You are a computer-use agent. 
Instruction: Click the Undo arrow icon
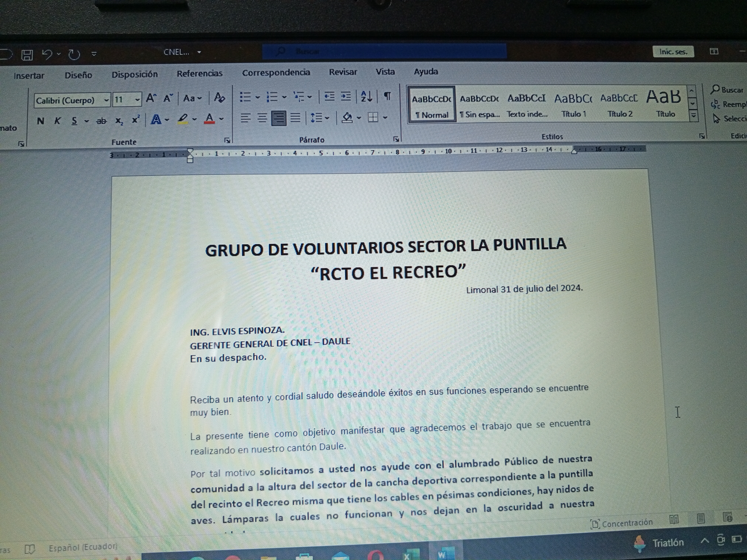click(47, 54)
